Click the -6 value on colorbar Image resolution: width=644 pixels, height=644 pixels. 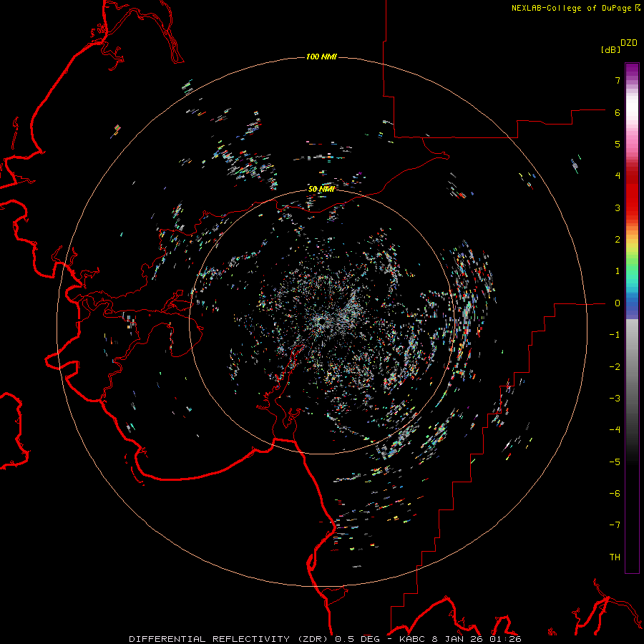(x=615, y=494)
